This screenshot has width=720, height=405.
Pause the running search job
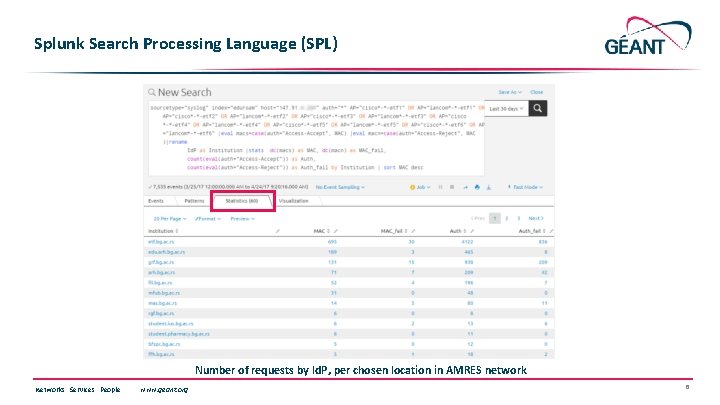tap(440, 187)
